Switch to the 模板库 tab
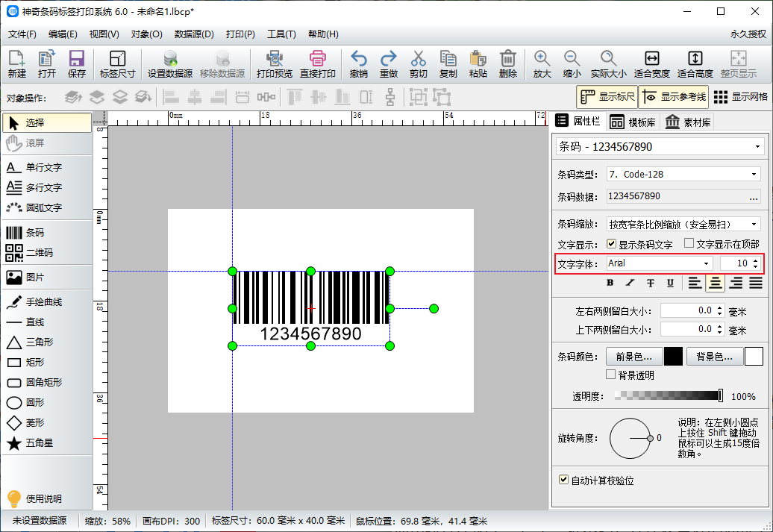This screenshot has height=532, width=773. (633, 122)
